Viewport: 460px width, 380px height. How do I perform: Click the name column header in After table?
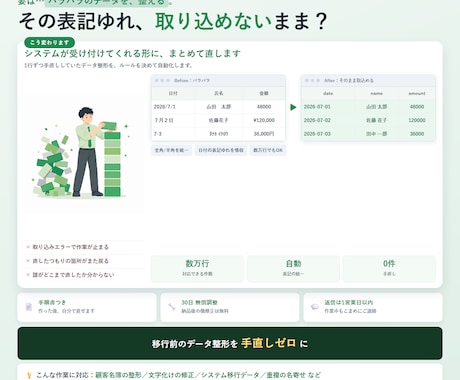pos(377,93)
